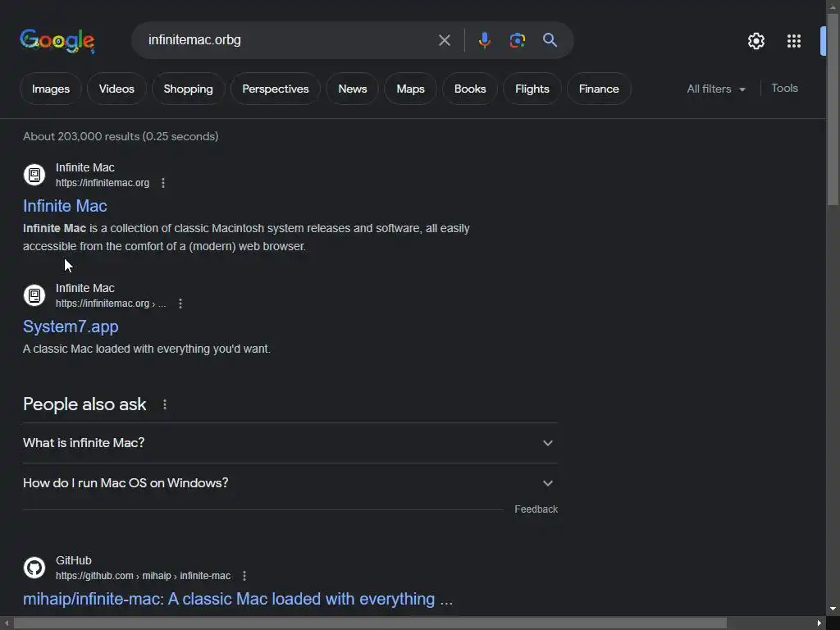Select the Books filter
Image resolution: width=840 pixels, height=630 pixels.
pos(470,89)
